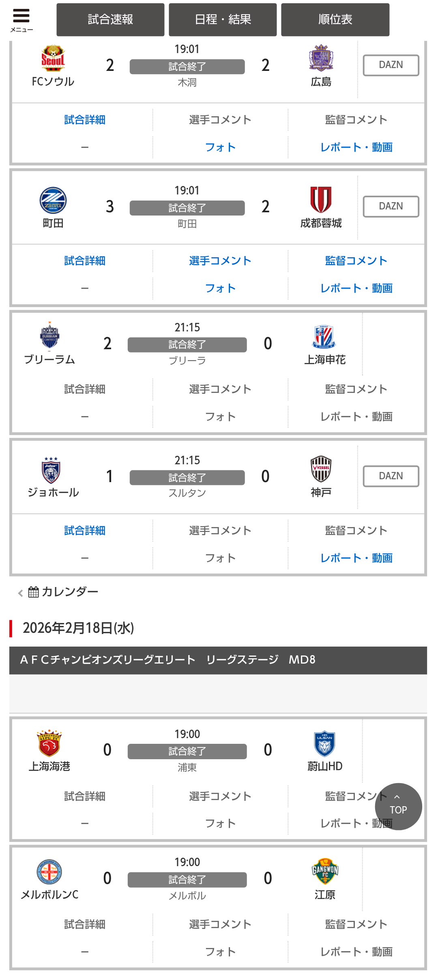Open the 日程・結果 tab

[223, 19]
